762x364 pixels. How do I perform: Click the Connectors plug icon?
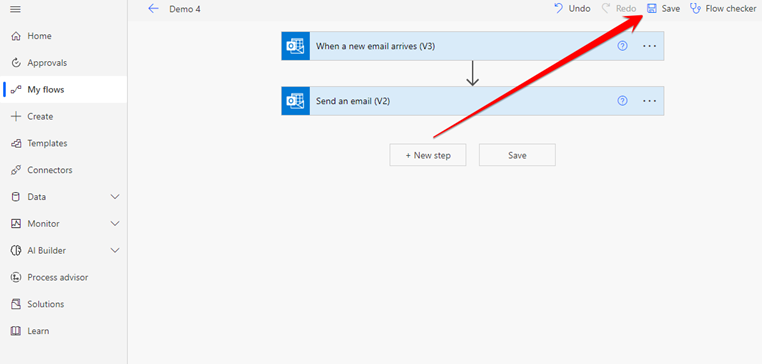tap(16, 170)
